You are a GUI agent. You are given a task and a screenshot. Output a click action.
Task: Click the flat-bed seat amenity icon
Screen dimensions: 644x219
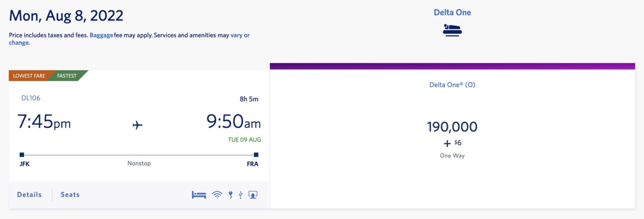[x=199, y=195]
